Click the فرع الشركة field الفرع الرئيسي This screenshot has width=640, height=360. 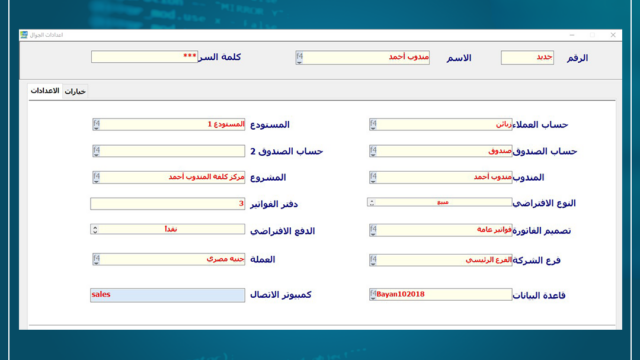441,260
